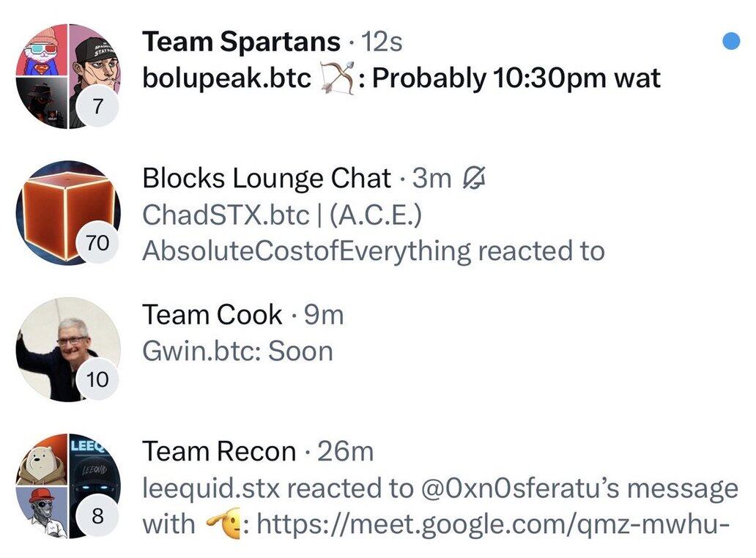
Task: Click the 10-member count badge
Action: tap(97, 380)
